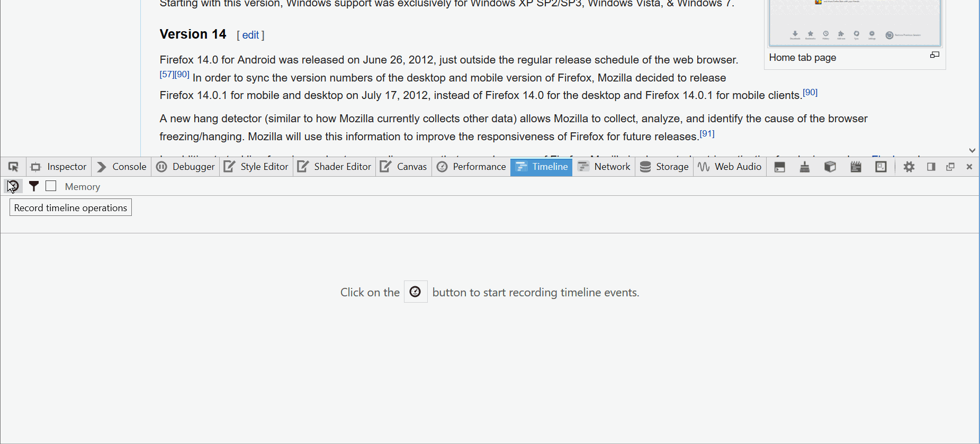Open the Canvas tab
This screenshot has width=980, height=444.
click(x=404, y=167)
